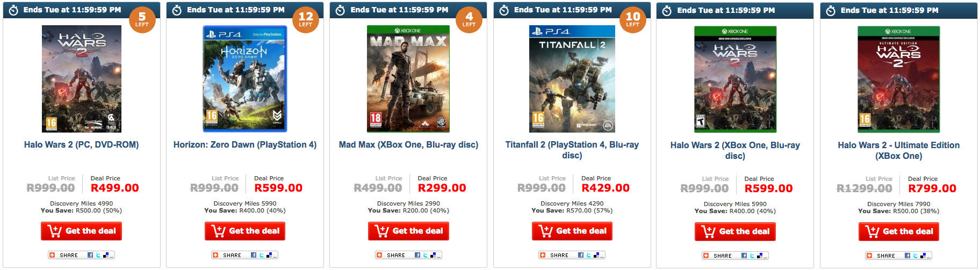Get the deal for Horizon: Zero Dawn
This screenshot has width=980, height=270.
[245, 231]
